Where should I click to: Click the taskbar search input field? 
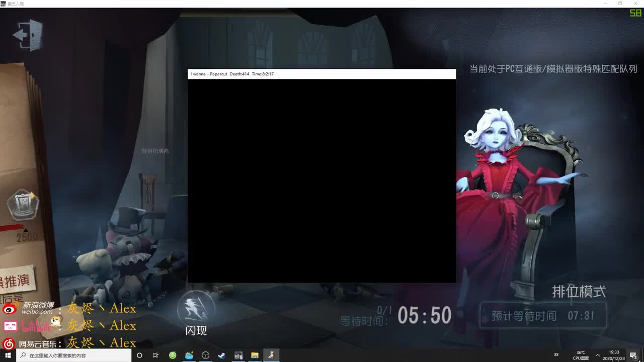75,355
